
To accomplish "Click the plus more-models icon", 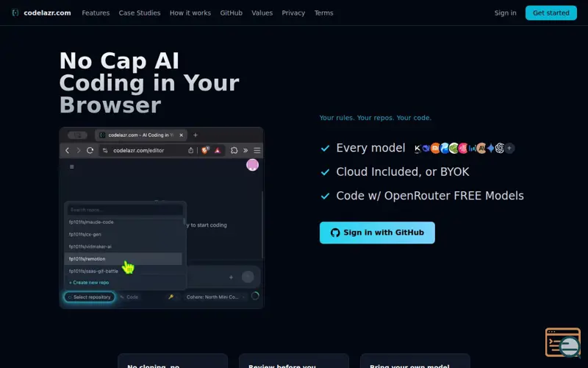I will pyautogui.click(x=509, y=149).
